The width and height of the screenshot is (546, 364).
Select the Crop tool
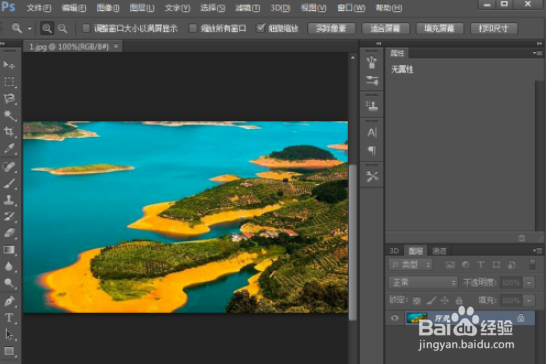[x=9, y=132]
